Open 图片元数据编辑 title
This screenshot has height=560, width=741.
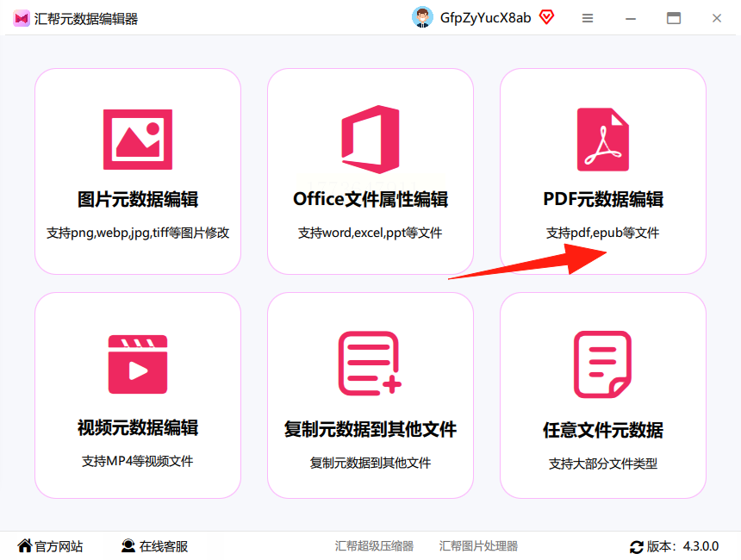pyautogui.click(x=138, y=199)
